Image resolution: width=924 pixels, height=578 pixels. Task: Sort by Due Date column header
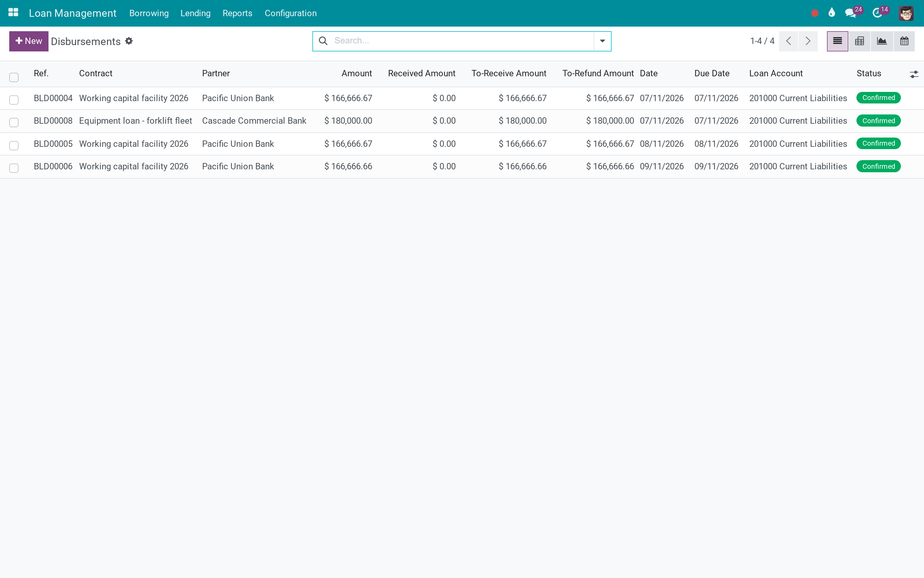tap(712, 73)
